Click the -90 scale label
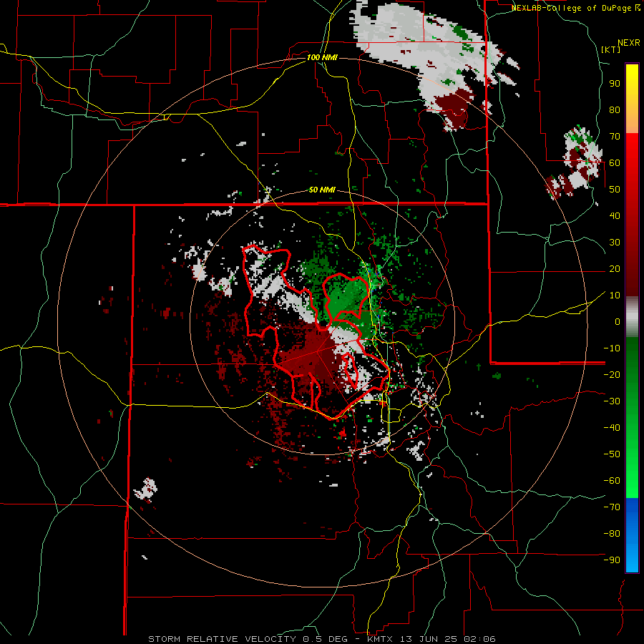This screenshot has width=644, height=644. pos(612,560)
